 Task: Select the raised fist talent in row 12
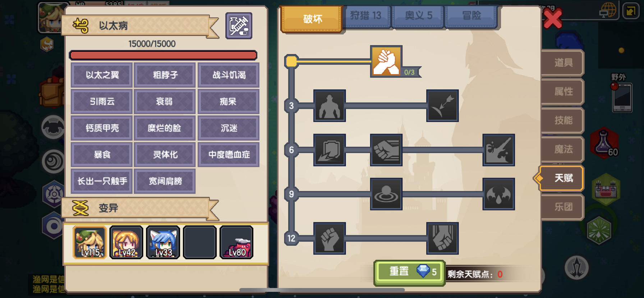(330, 238)
